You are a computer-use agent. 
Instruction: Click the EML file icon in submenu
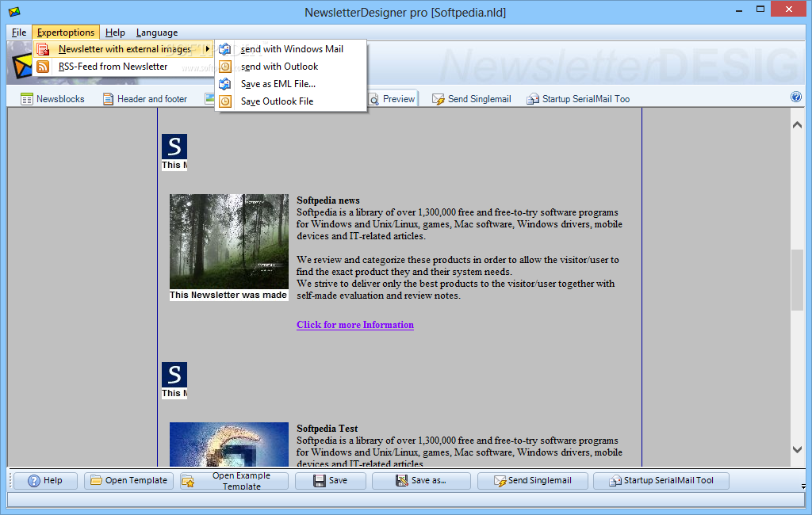click(x=225, y=84)
